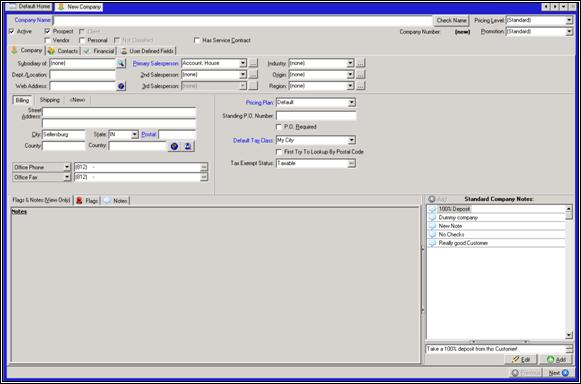The image size is (581, 384).
Task: Click the Pricing Plan link label
Action: click(260, 103)
